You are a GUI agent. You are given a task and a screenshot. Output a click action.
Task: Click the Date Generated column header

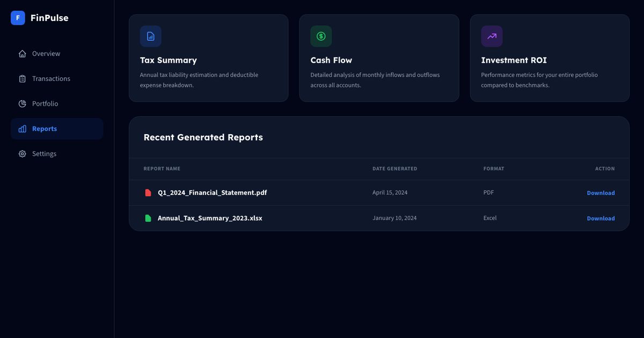(x=395, y=168)
